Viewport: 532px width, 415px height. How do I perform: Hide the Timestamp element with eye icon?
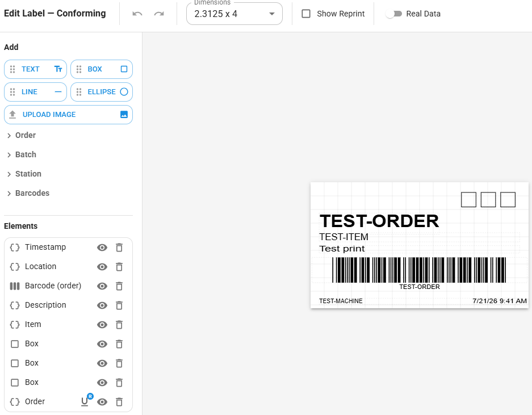(x=102, y=248)
